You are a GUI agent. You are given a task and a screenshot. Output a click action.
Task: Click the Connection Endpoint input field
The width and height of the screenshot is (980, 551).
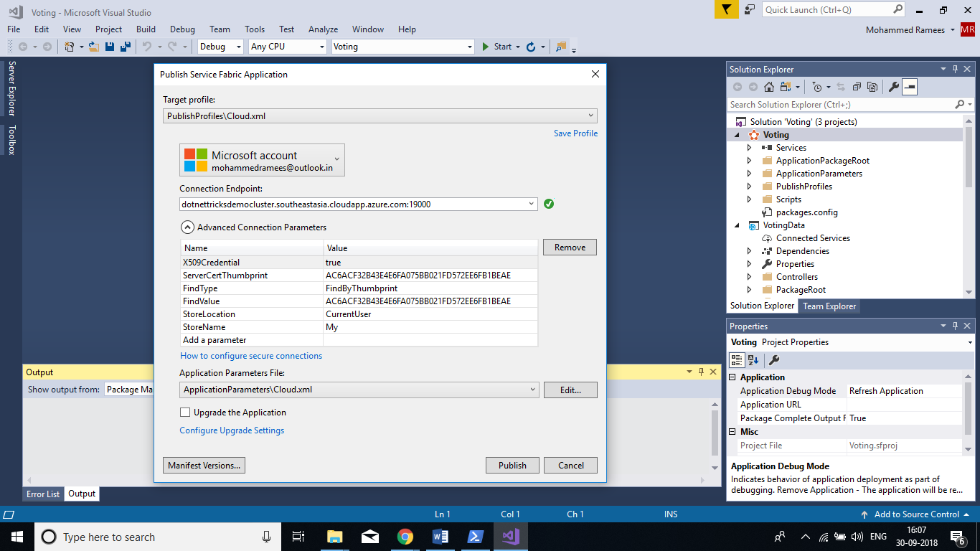pyautogui.click(x=352, y=204)
